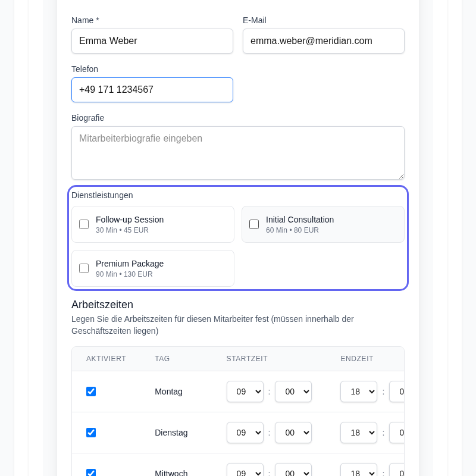
Task: Select the E-Mail address field
Action: pos(324,41)
